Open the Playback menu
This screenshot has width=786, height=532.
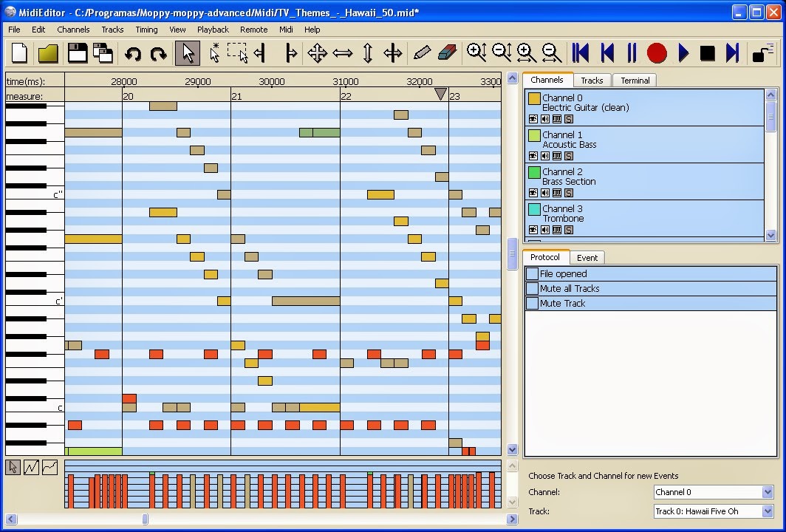point(213,30)
